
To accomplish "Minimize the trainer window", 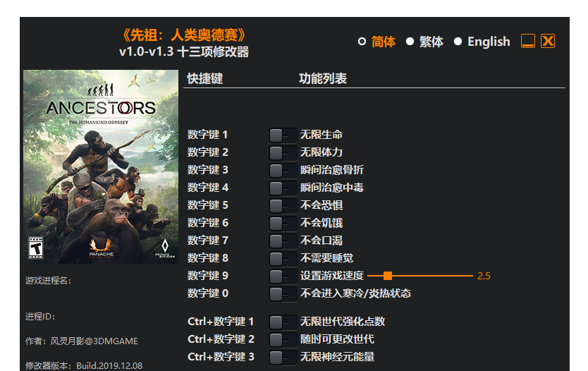I will 528,41.
